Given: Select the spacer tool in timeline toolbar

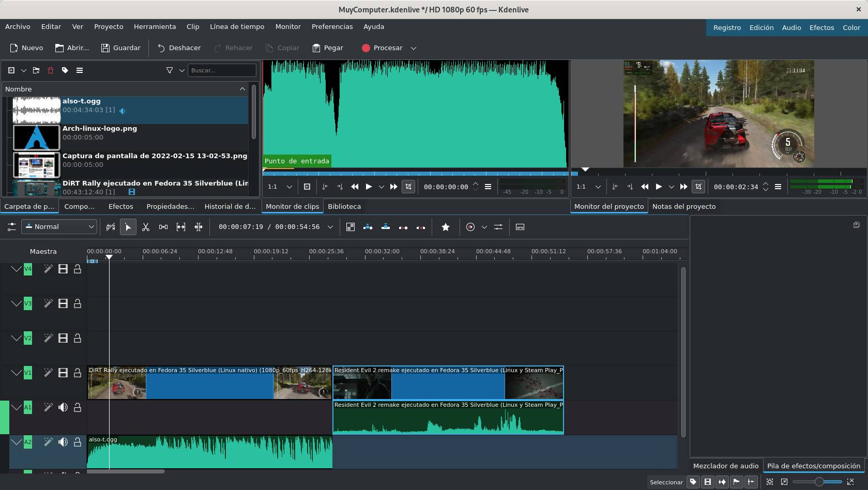Looking at the screenshot, I should [163, 227].
